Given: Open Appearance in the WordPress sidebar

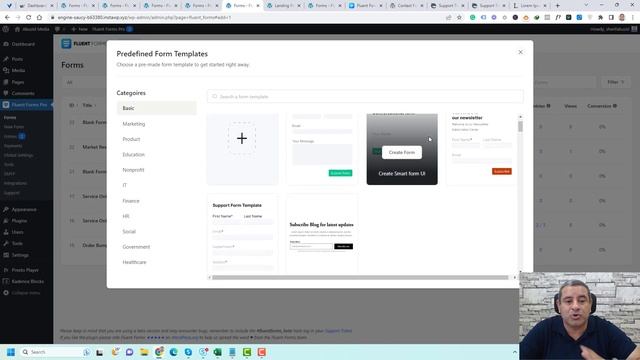Looking at the screenshot, I should [24, 209].
